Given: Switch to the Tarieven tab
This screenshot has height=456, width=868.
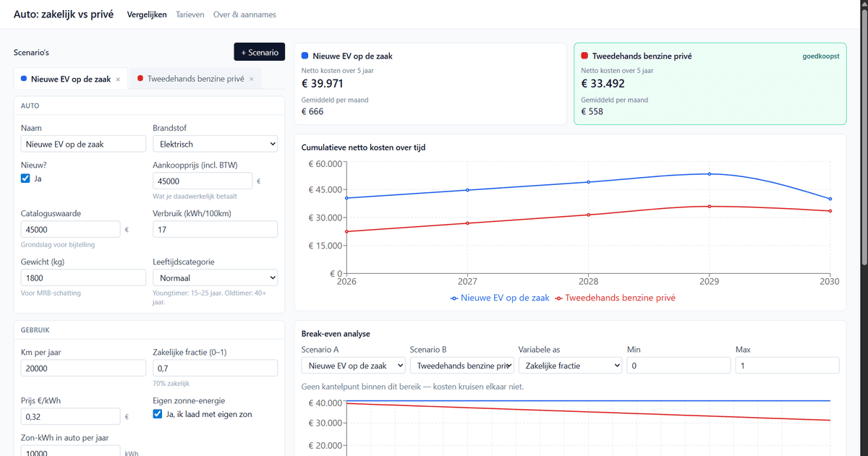Looking at the screenshot, I should 190,14.
